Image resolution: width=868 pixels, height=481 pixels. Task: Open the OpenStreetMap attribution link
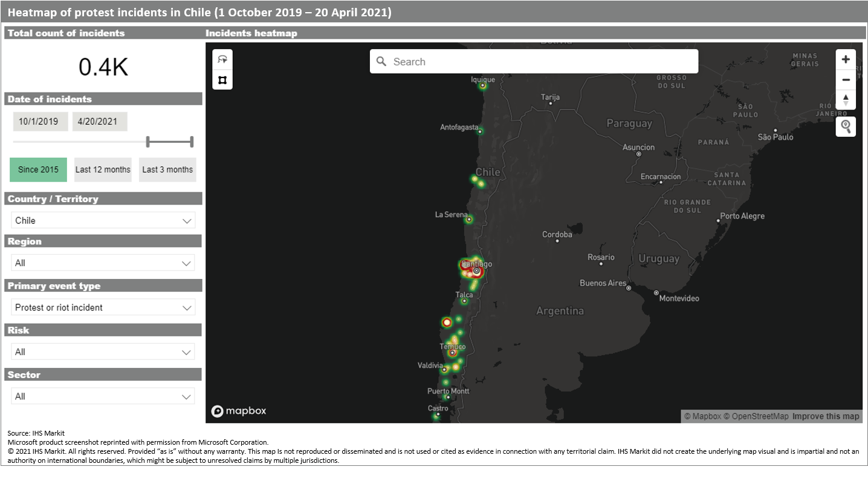(756, 416)
